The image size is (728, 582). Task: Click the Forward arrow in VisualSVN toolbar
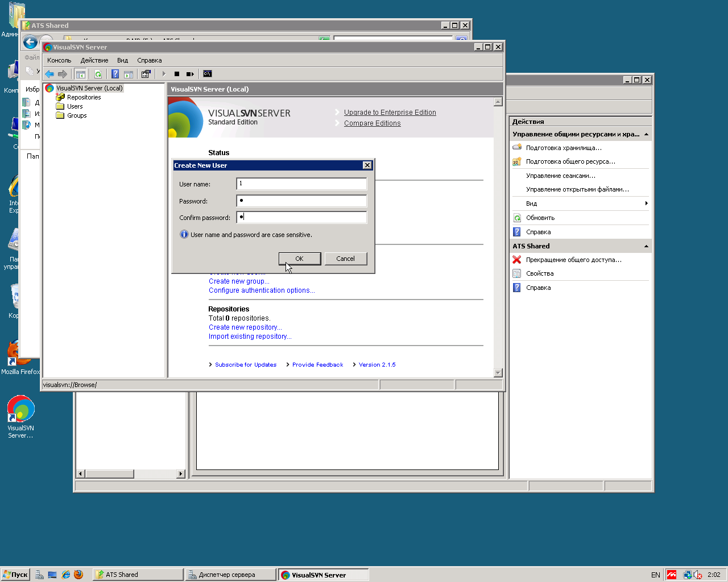point(63,74)
